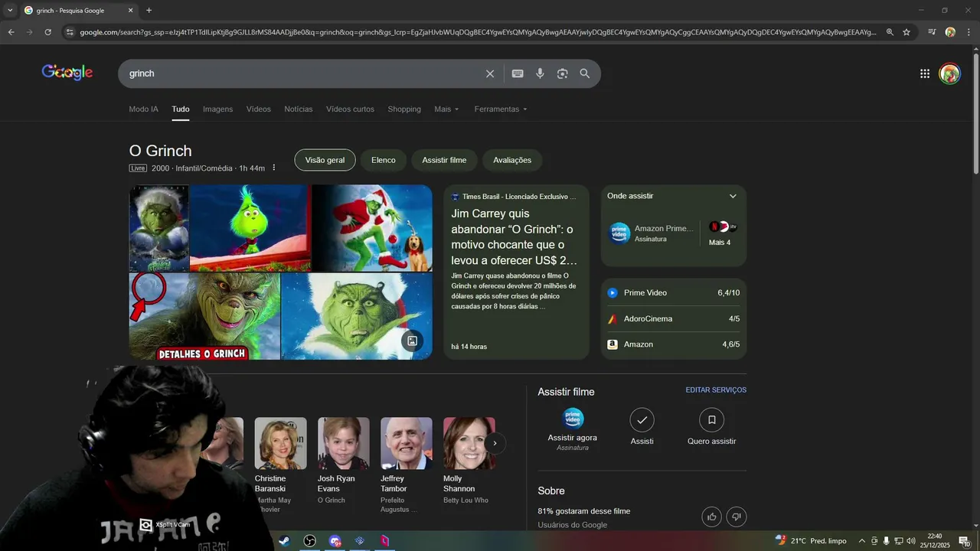Open the AdoroCinema 4/5 rating

pos(674,318)
